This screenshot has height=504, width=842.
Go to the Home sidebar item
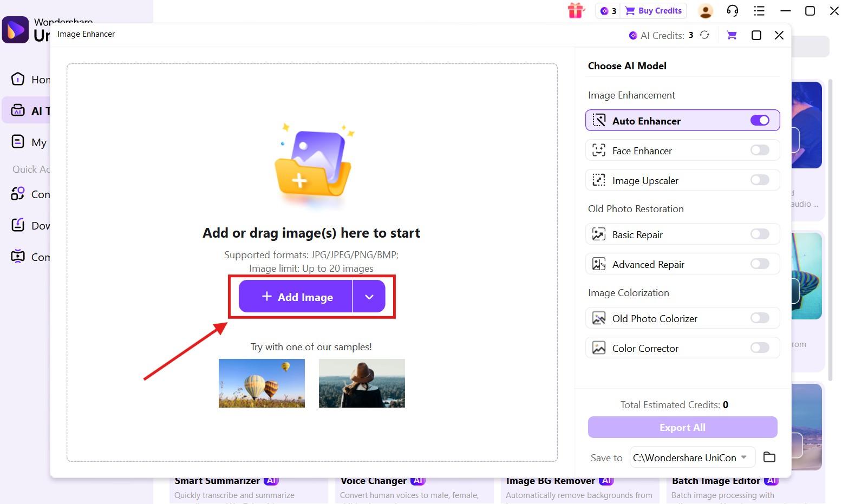tap(32, 79)
